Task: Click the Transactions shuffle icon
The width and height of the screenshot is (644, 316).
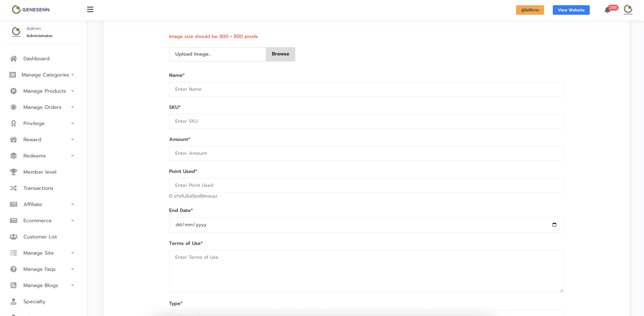Action: pyautogui.click(x=14, y=188)
